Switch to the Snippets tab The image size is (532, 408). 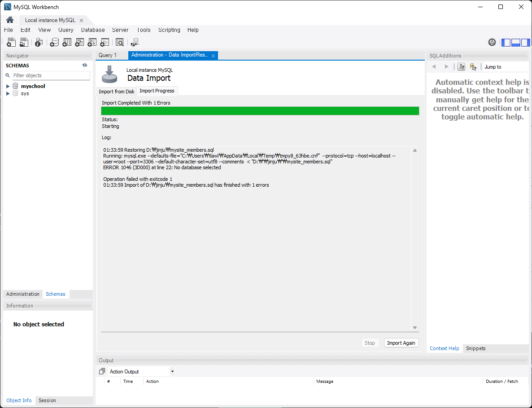pos(475,348)
